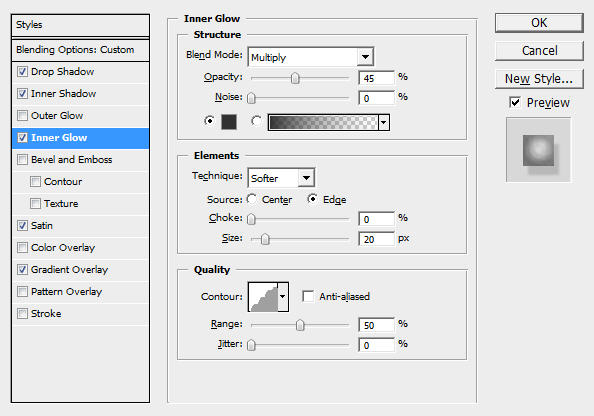Click the layer style preview thumbnail
The image size is (594, 416).
pyautogui.click(x=538, y=150)
